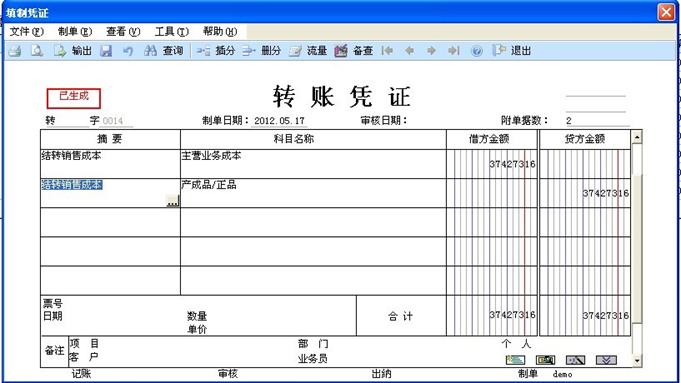Open the 流量 cash flow tool
Viewport: 681px width, 383px height.
[308, 51]
